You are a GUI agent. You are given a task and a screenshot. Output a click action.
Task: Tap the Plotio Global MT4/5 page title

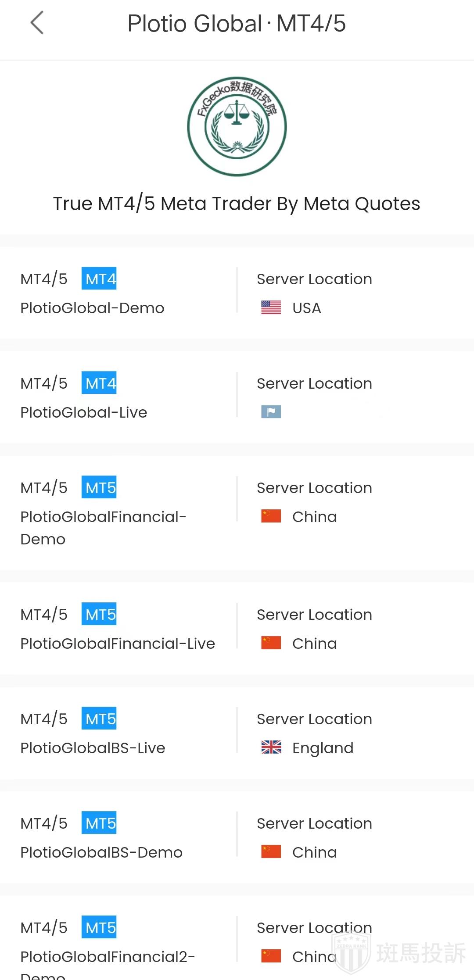coord(237,23)
